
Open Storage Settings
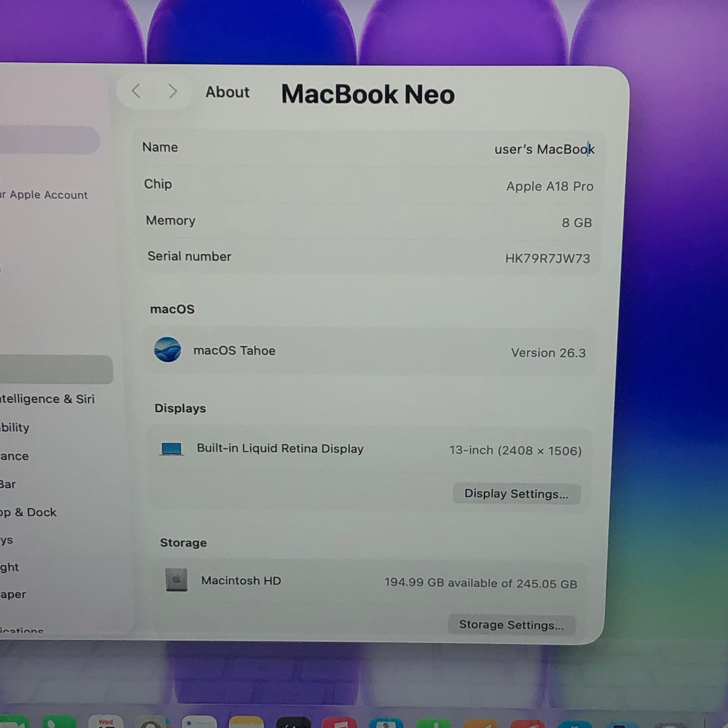click(511, 625)
